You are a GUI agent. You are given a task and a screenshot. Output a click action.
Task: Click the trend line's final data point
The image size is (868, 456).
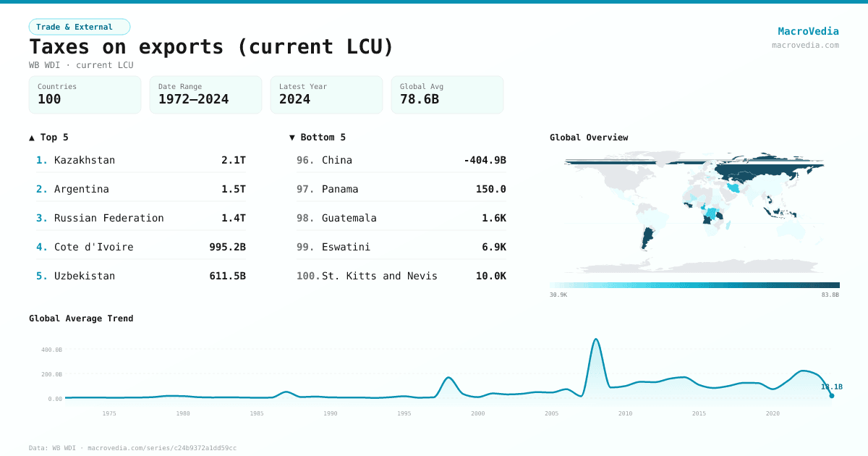831,395
